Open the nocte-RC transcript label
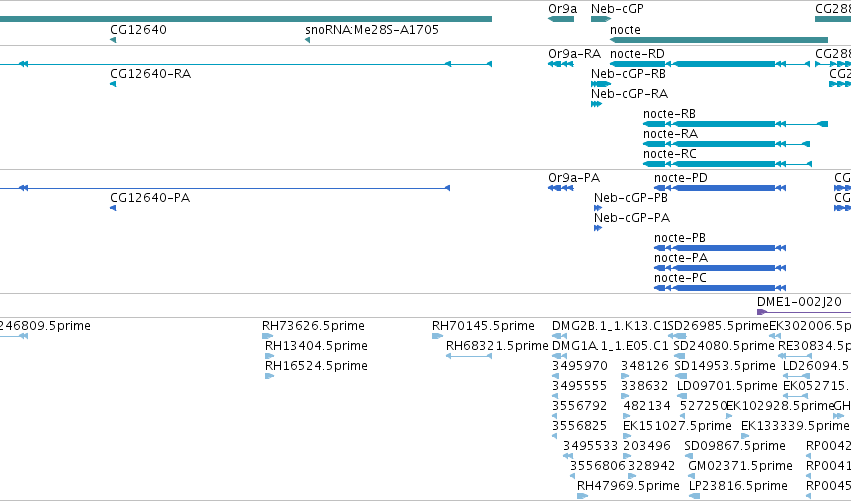Image resolution: width=851 pixels, height=501 pixels. pyautogui.click(x=670, y=154)
